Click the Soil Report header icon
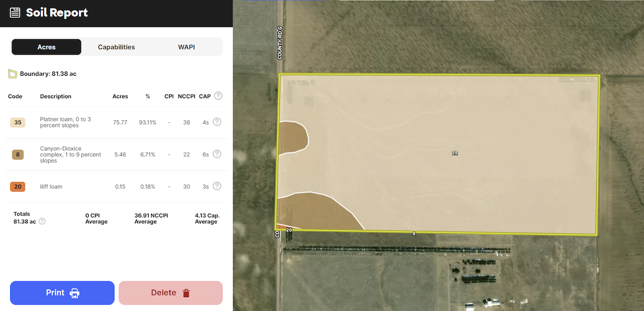Image resolution: width=644 pixels, height=311 pixels. (x=15, y=13)
